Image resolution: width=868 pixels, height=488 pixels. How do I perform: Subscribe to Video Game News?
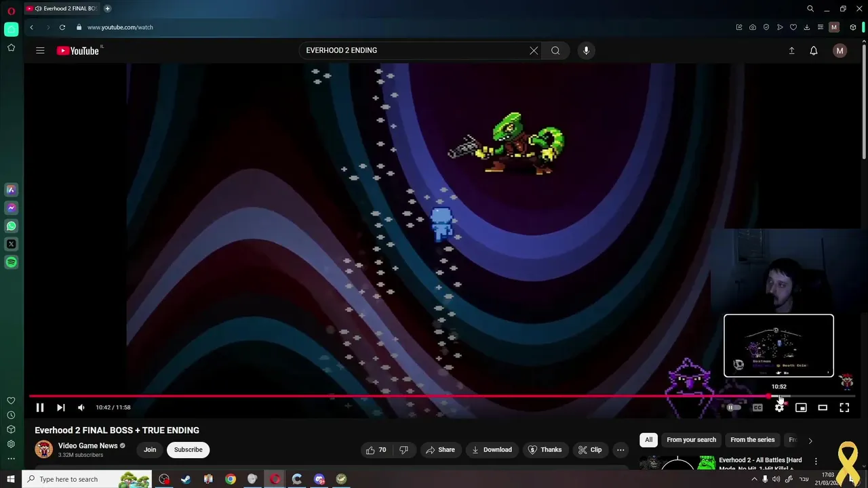click(x=188, y=449)
